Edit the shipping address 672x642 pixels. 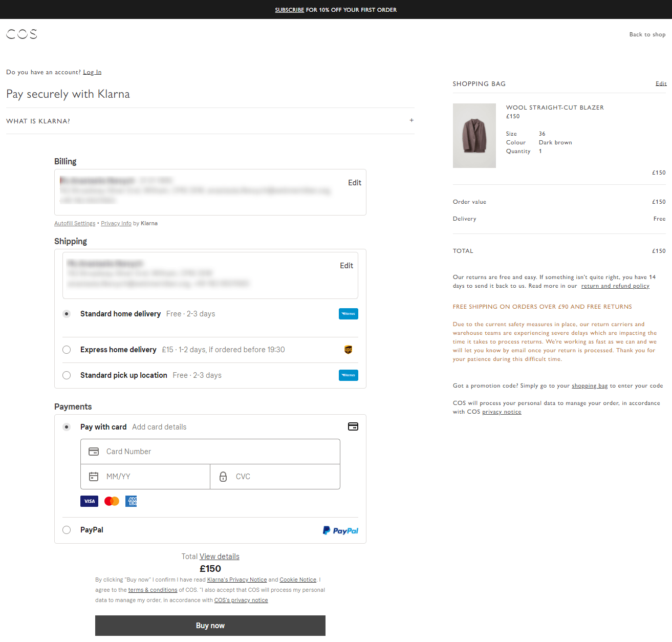click(346, 266)
